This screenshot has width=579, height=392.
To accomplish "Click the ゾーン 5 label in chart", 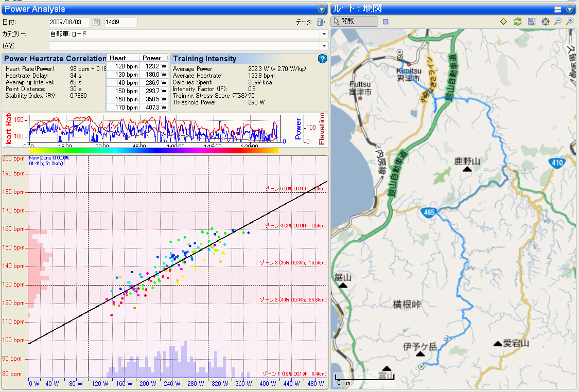I will pyautogui.click(x=296, y=189).
